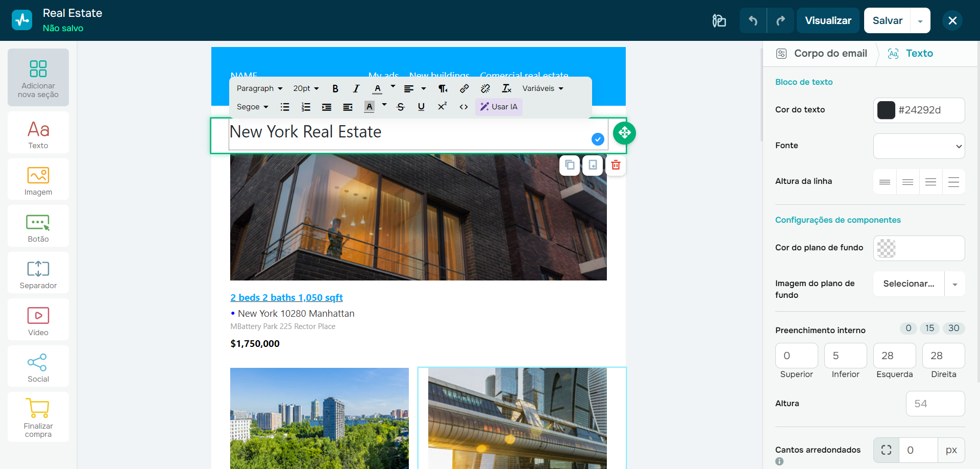This screenshot has width=980, height=469.
Task: Select the largest line height option
Action: (x=953, y=182)
